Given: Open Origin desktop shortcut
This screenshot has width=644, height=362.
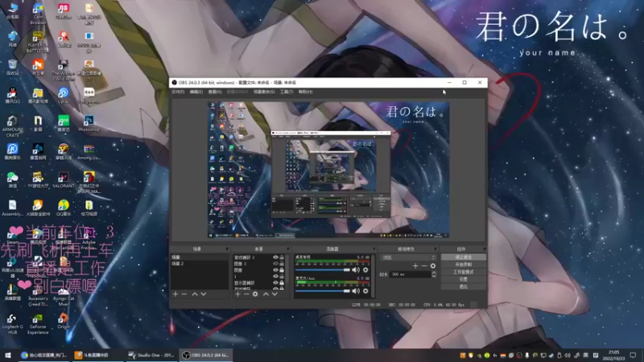Looking at the screenshot, I should (64, 321).
